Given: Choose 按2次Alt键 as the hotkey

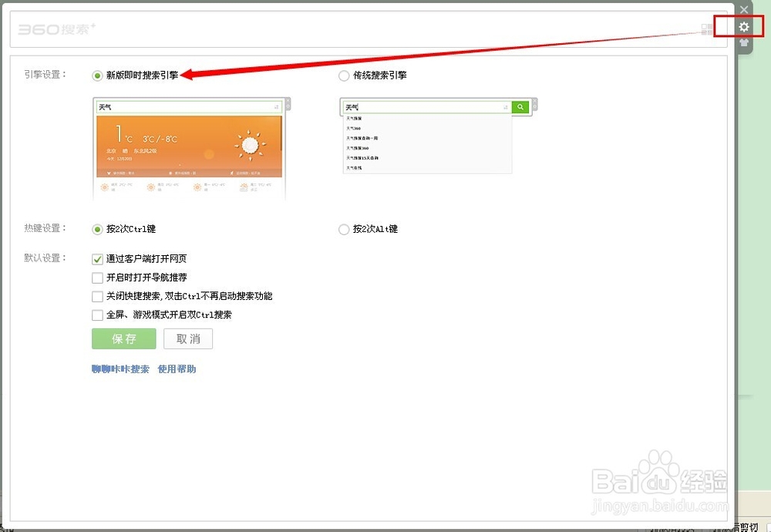Looking at the screenshot, I should pyautogui.click(x=344, y=229).
